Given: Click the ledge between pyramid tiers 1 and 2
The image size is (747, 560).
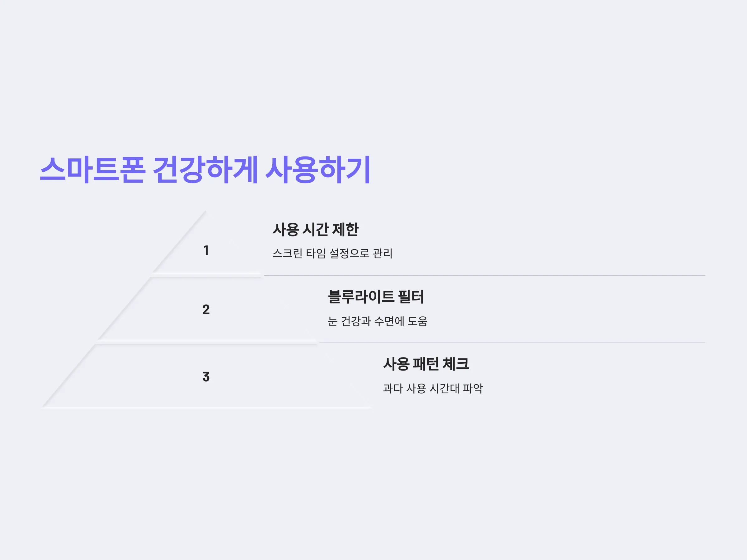Looking at the screenshot, I should [x=206, y=275].
